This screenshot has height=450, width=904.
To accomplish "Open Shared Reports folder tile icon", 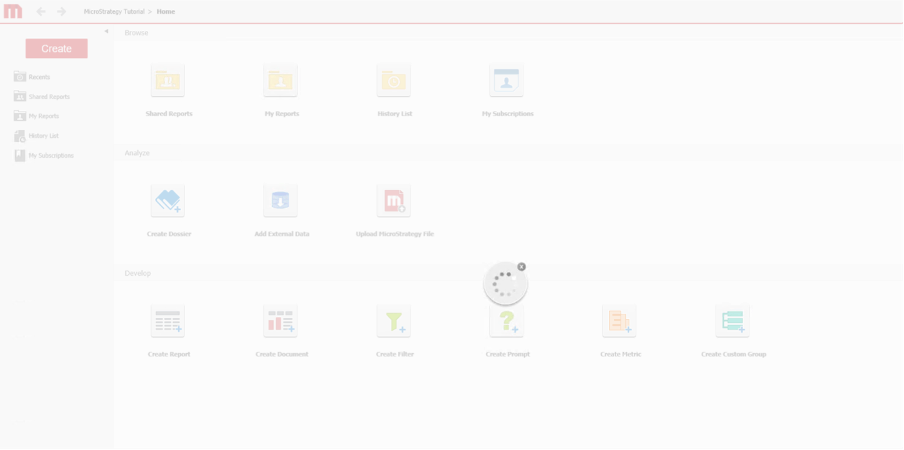I will tap(168, 80).
